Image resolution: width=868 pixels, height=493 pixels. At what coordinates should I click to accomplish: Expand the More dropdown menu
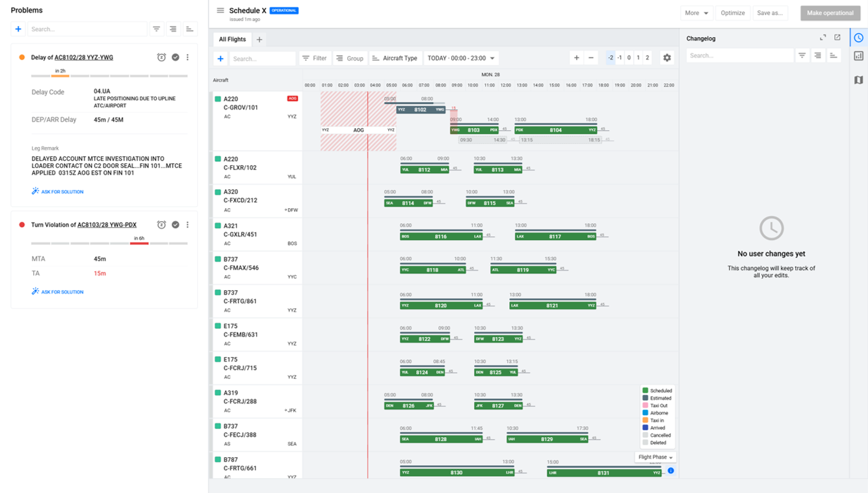click(x=696, y=13)
